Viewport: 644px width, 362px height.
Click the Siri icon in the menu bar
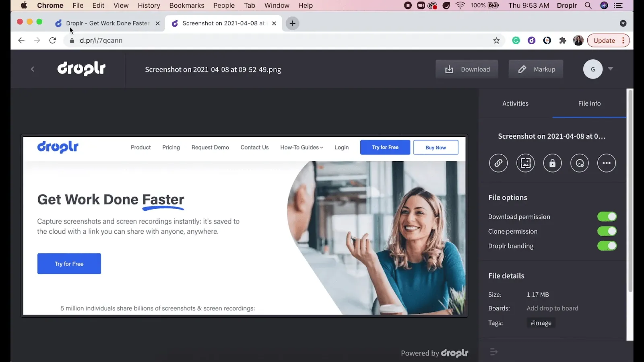[x=604, y=5]
